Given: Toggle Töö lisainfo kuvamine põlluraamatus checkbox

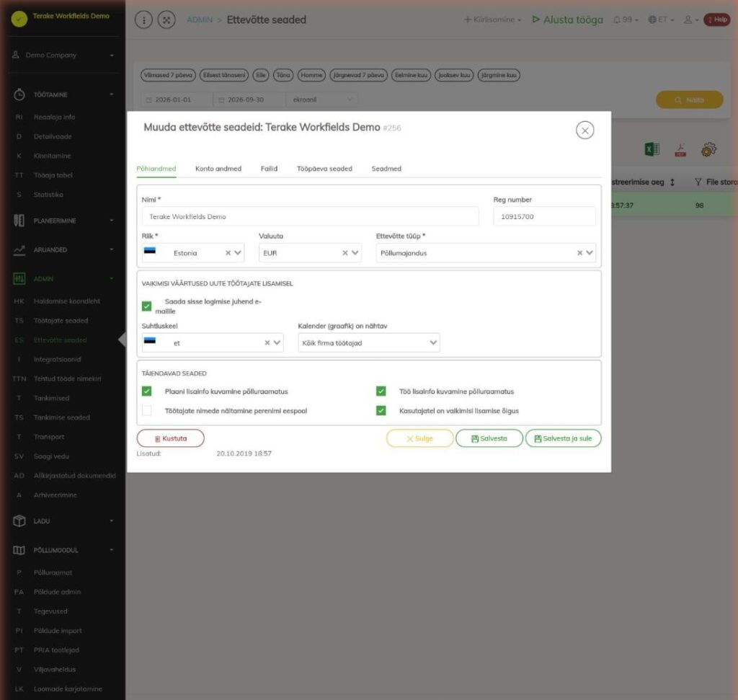Looking at the screenshot, I should coord(381,391).
